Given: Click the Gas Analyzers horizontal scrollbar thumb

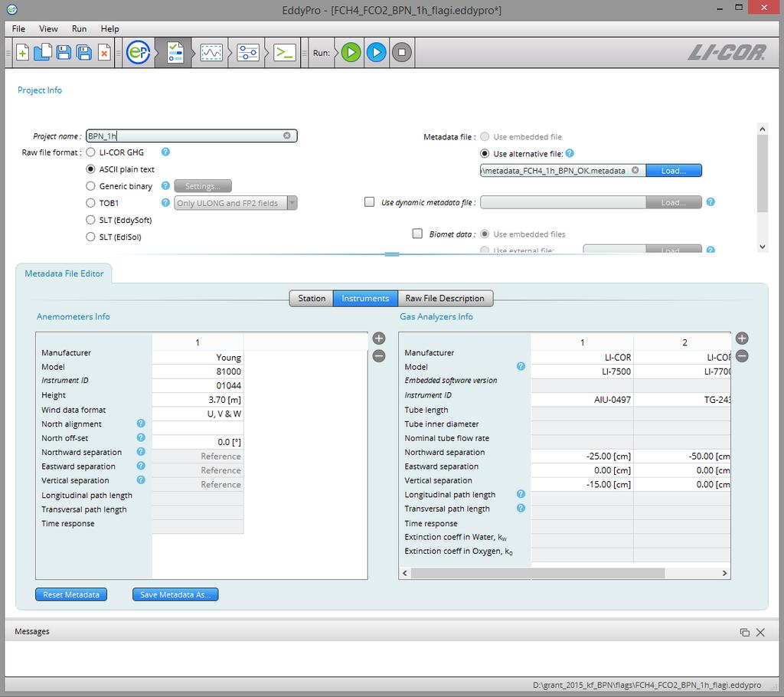Looking at the screenshot, I should coord(538,573).
